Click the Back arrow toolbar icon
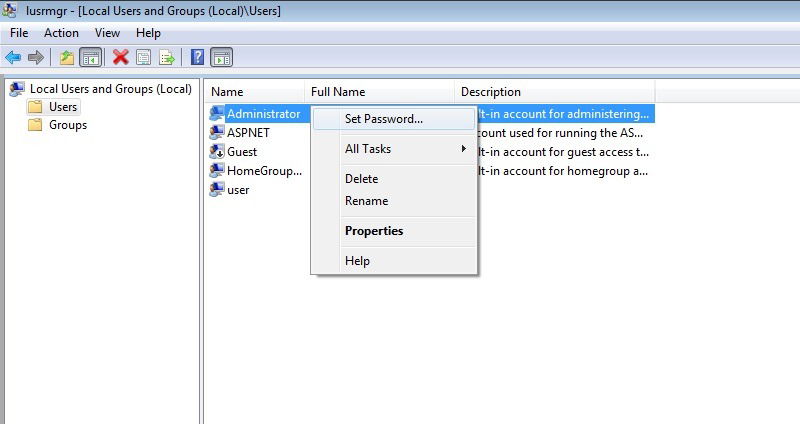The image size is (800, 424). tap(13, 57)
